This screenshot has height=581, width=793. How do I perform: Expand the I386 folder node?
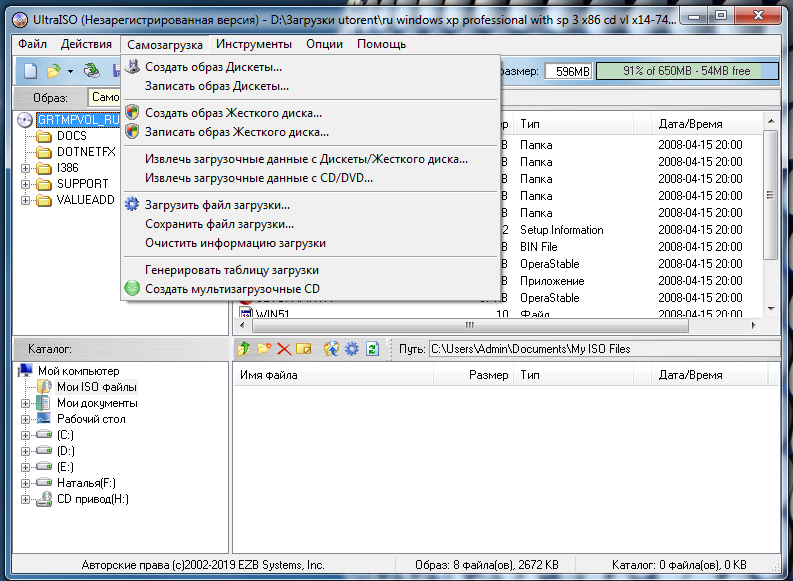(25, 168)
